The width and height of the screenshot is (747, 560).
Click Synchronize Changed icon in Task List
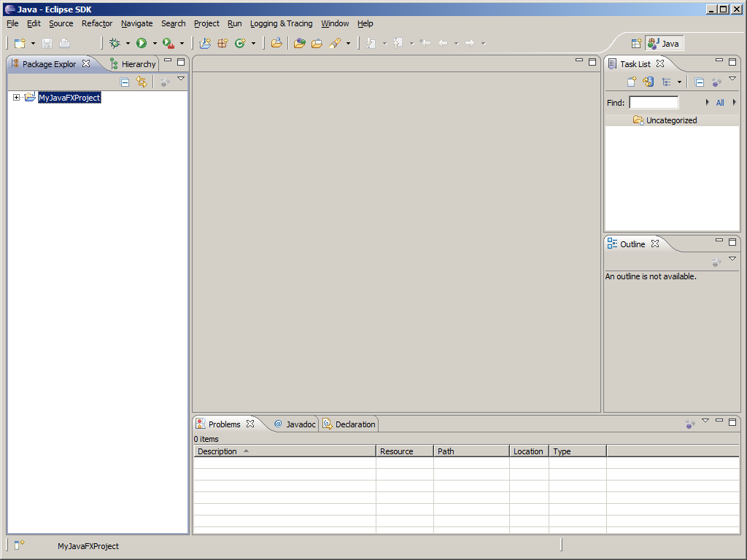pos(648,82)
